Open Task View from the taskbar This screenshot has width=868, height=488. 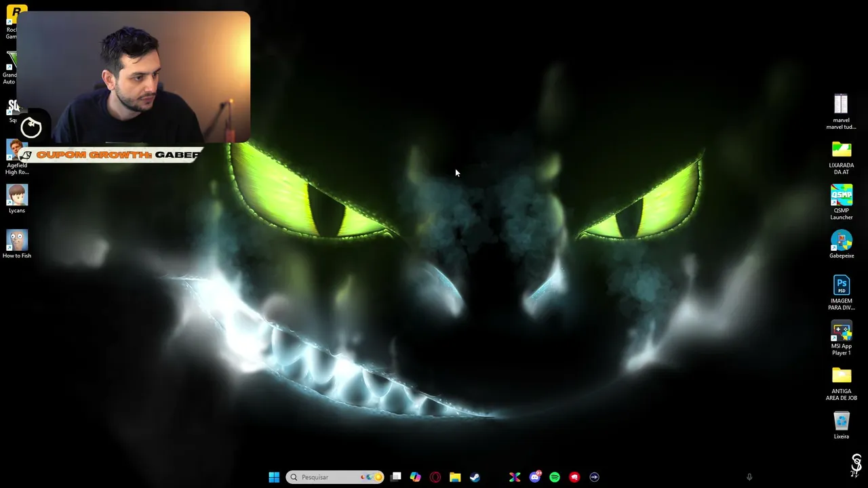[x=396, y=477]
